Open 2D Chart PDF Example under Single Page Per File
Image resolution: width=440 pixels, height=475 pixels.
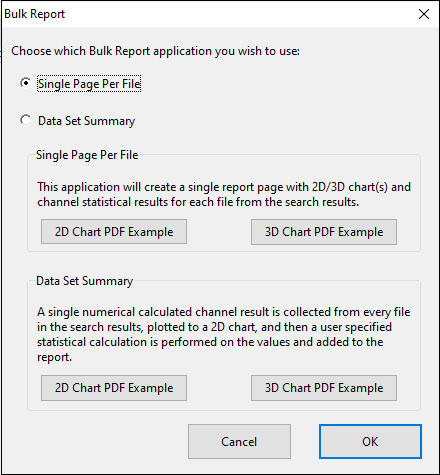[114, 232]
